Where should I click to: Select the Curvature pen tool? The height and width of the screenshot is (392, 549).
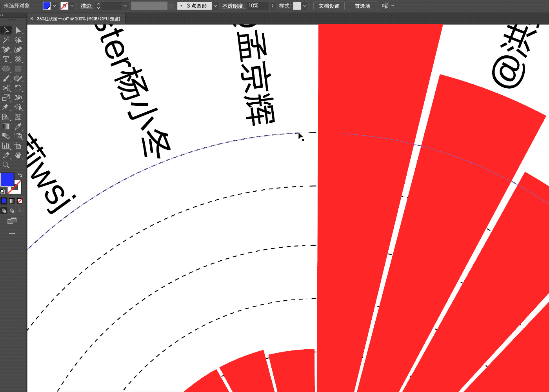point(18,49)
